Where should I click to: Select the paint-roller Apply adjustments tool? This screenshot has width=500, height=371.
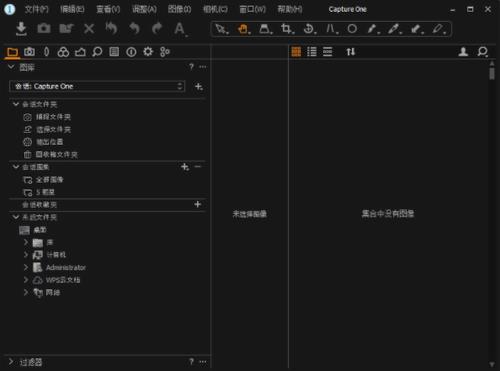coord(417,29)
